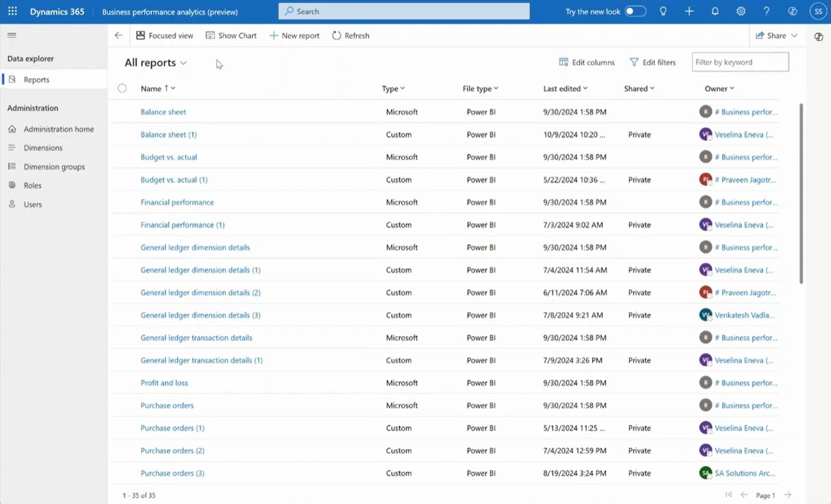Go to the first page icon
This screenshot has height=504, width=831.
tap(729, 495)
